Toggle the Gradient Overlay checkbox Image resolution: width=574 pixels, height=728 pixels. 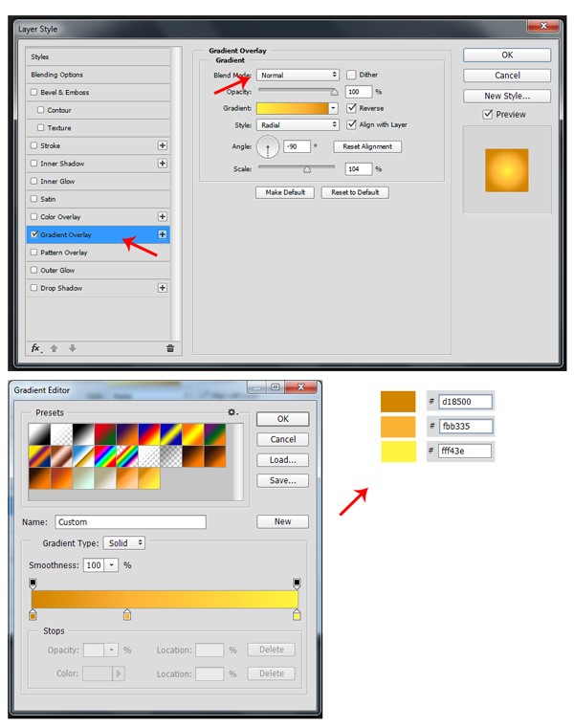click(33, 234)
